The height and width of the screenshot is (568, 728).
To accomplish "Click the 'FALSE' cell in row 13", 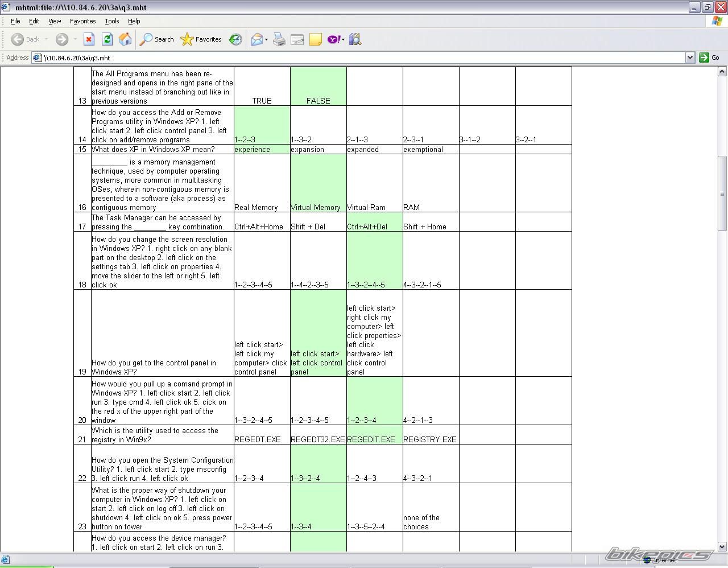I will pos(318,87).
